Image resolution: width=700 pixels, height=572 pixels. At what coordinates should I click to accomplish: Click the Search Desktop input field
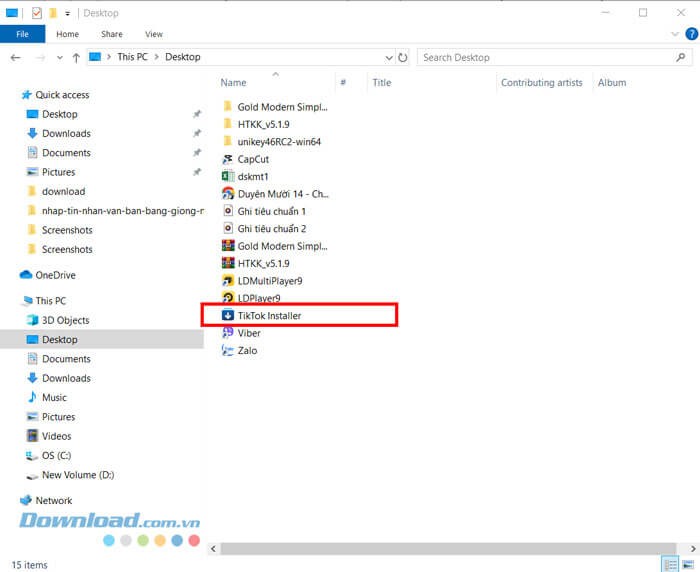tap(550, 58)
